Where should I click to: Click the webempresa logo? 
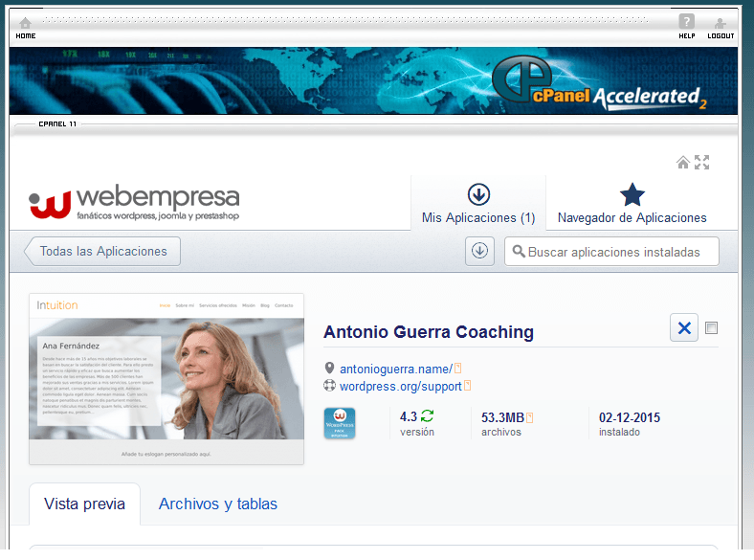134,203
